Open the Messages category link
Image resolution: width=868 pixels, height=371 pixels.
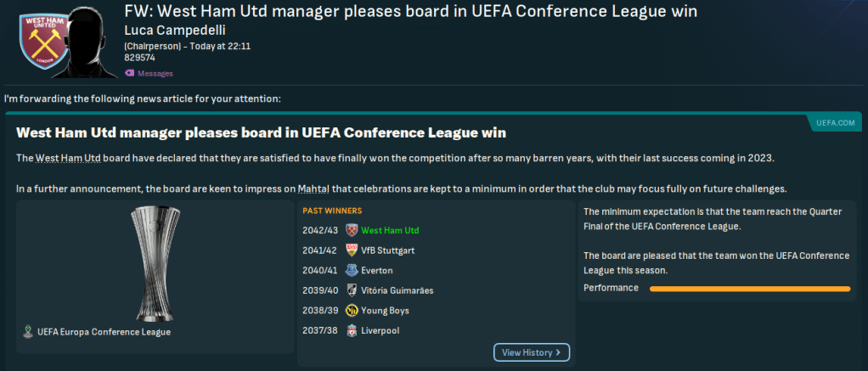click(x=155, y=73)
